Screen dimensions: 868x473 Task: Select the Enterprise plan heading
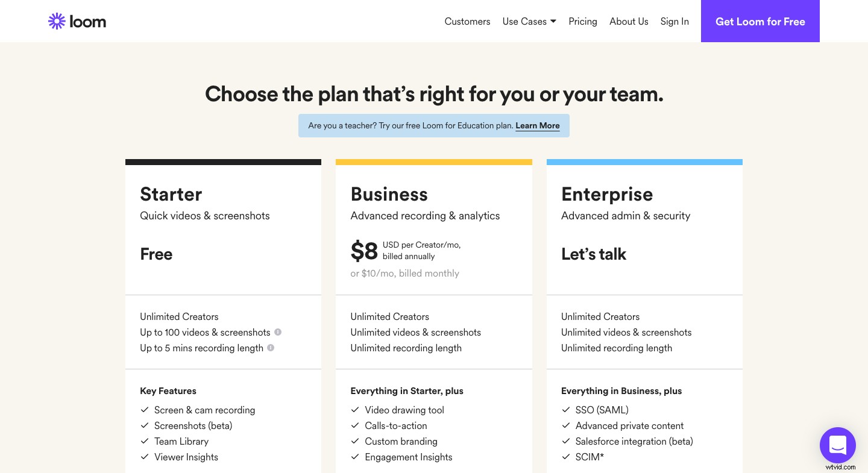pos(607,194)
